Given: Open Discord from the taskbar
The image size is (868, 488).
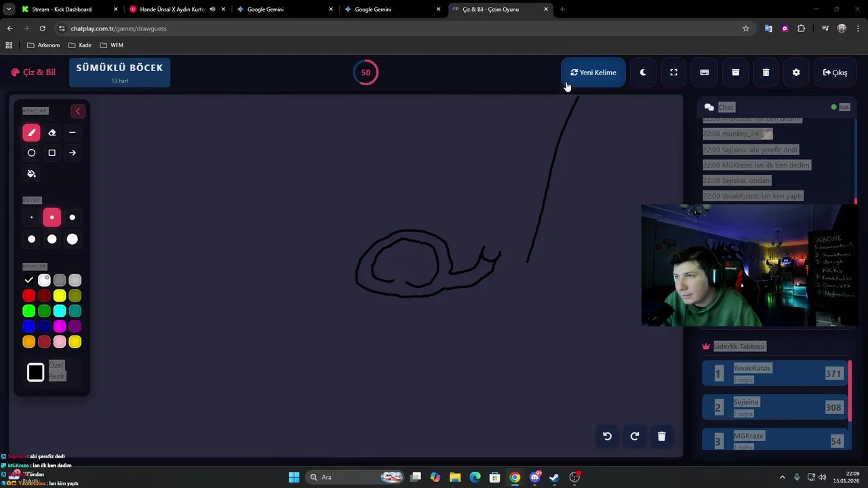Looking at the screenshot, I should [x=535, y=477].
